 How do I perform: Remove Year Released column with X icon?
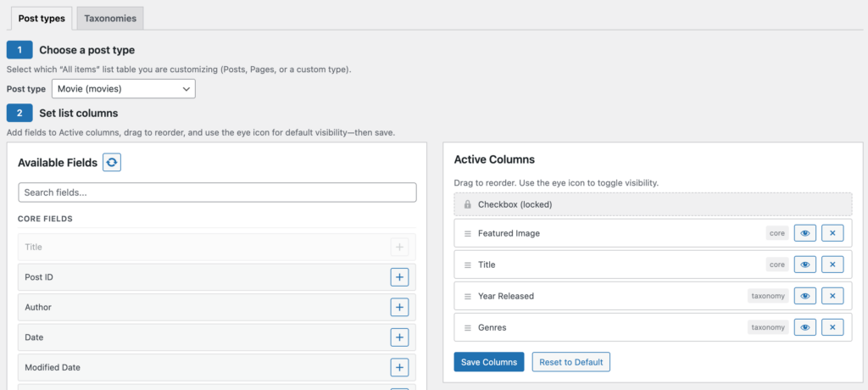[832, 296]
